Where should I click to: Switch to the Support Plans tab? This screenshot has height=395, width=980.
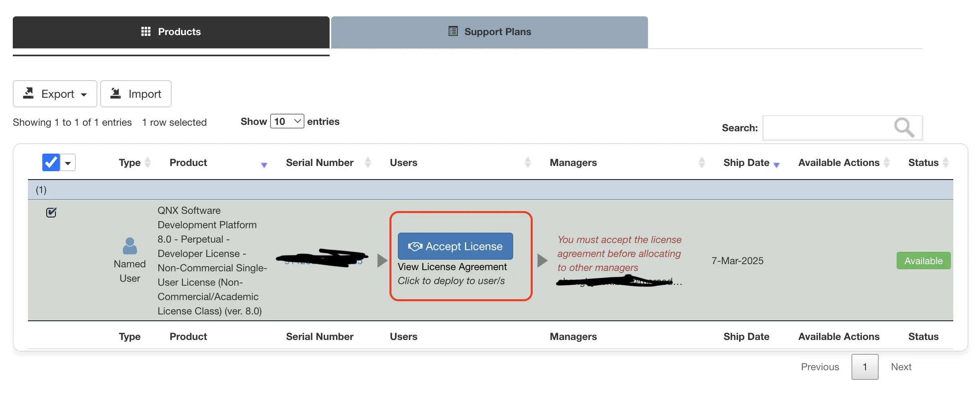[490, 32]
